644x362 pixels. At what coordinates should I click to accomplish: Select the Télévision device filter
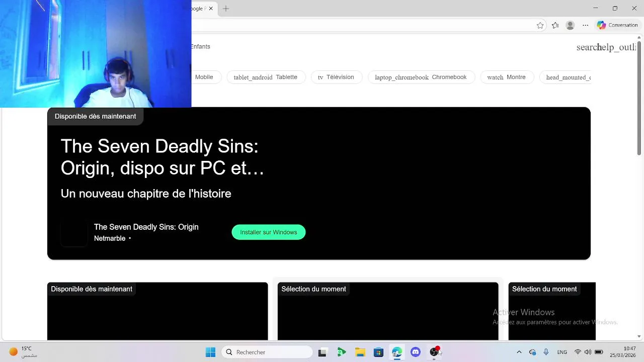click(x=336, y=77)
